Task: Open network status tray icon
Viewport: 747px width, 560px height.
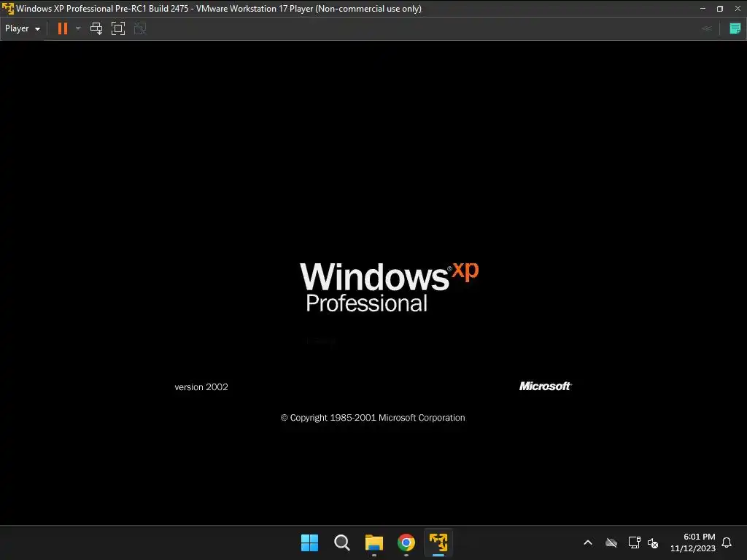Action: tap(634, 542)
